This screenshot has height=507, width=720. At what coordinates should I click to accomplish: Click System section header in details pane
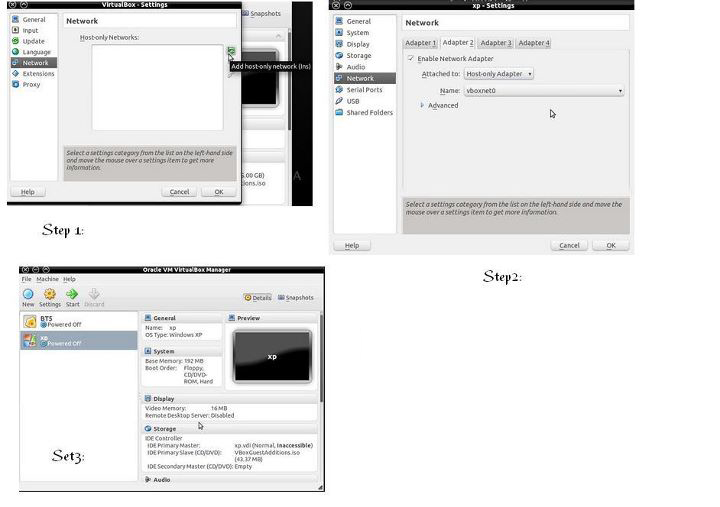(182, 351)
